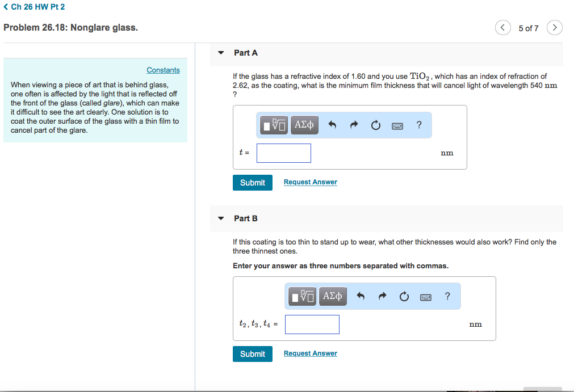574x392 pixels.
Task: Undo the last entry in Part A
Action: [332, 125]
